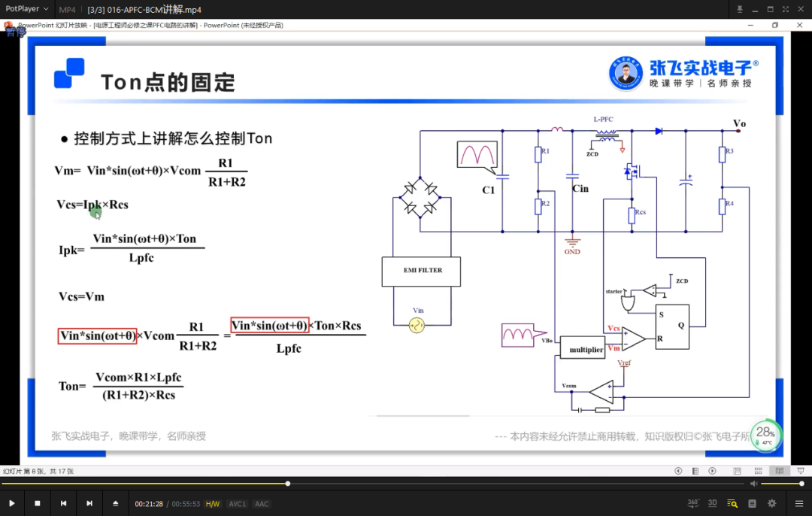Enable 360 degree video mode

(693, 503)
